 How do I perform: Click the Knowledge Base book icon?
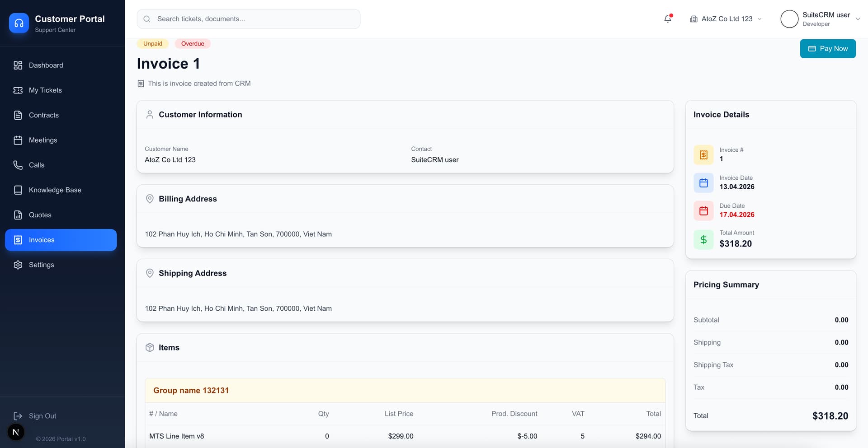[x=18, y=190]
